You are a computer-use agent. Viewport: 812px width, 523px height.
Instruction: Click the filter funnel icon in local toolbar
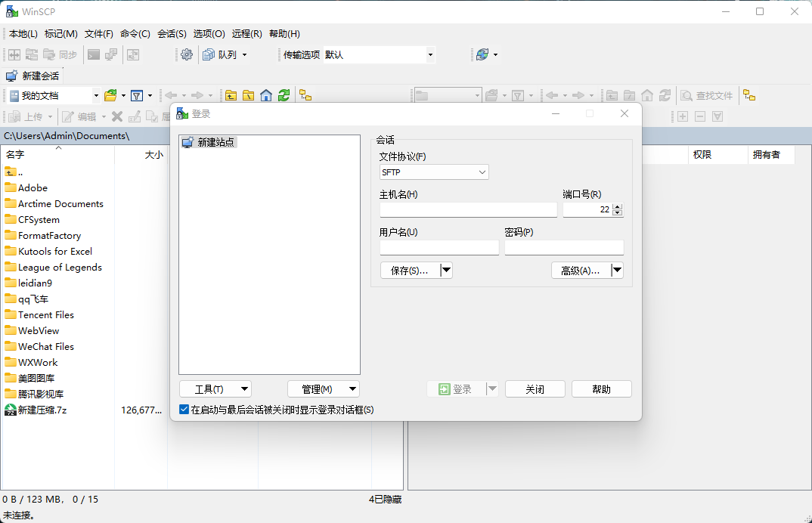coord(137,95)
